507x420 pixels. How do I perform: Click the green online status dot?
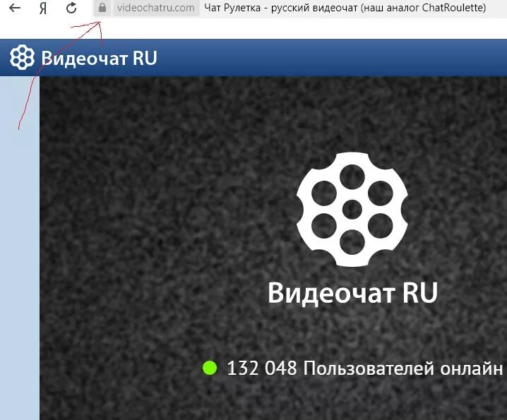(210, 368)
